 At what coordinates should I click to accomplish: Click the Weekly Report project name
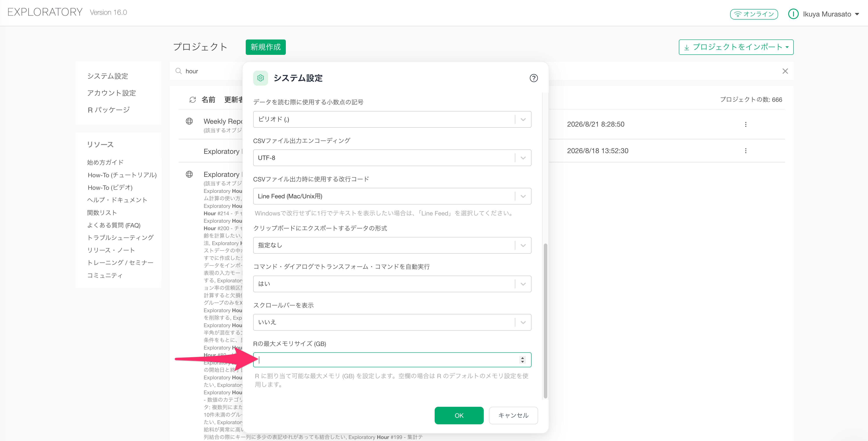(223, 121)
